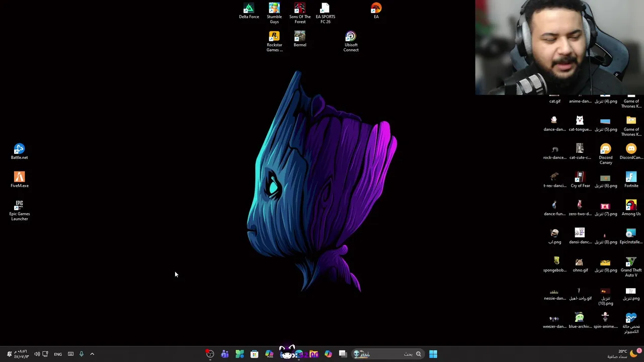
Task: Switch ENG input language indicator
Action: click(x=58, y=354)
